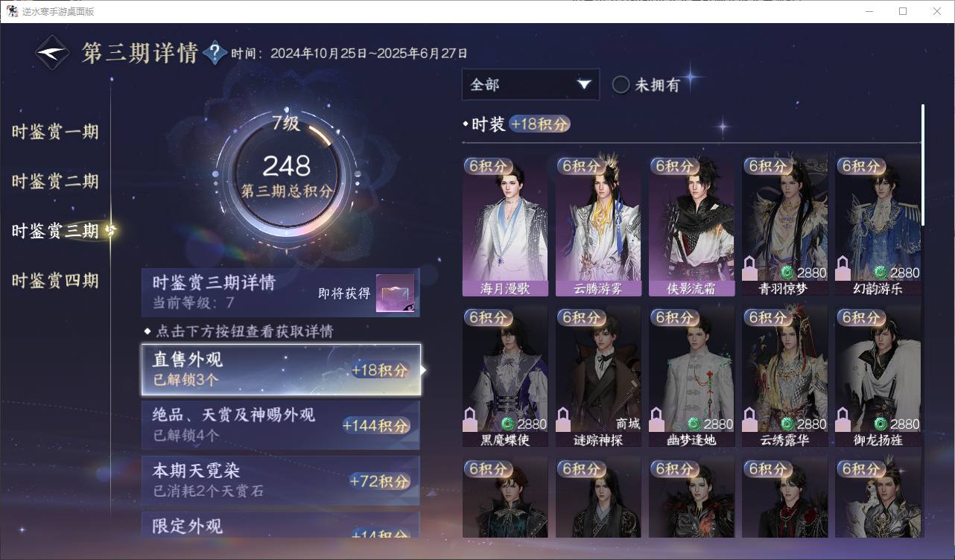Select 时鉴赏二期 in the sidebar
Screen dimensions: 955x560
tap(55, 182)
